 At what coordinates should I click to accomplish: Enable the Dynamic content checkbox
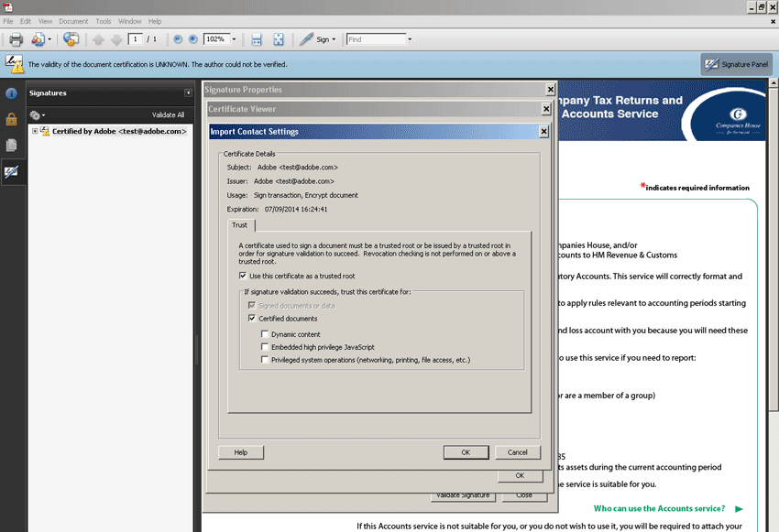point(265,334)
